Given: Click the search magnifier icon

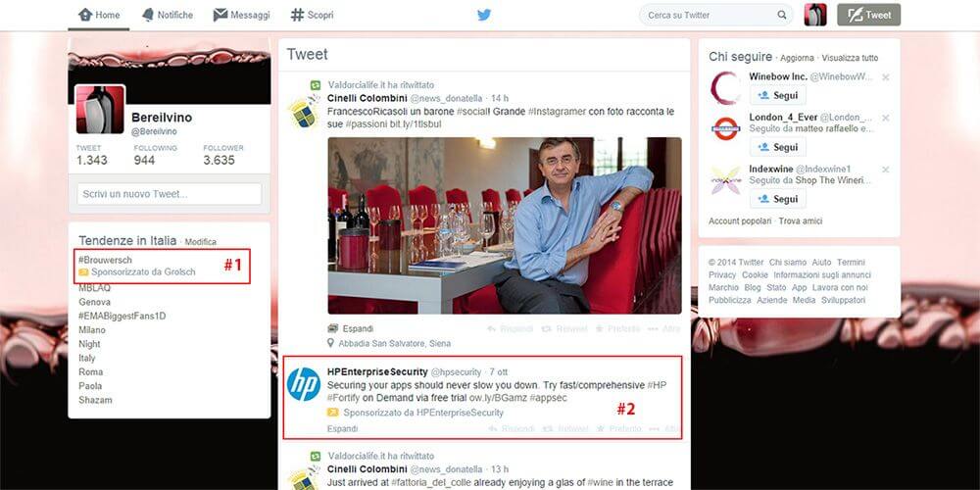Looking at the screenshot, I should coord(782,15).
